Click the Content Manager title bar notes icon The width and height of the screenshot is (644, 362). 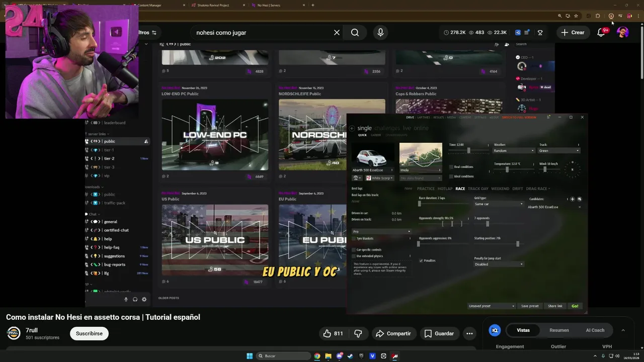(548, 117)
